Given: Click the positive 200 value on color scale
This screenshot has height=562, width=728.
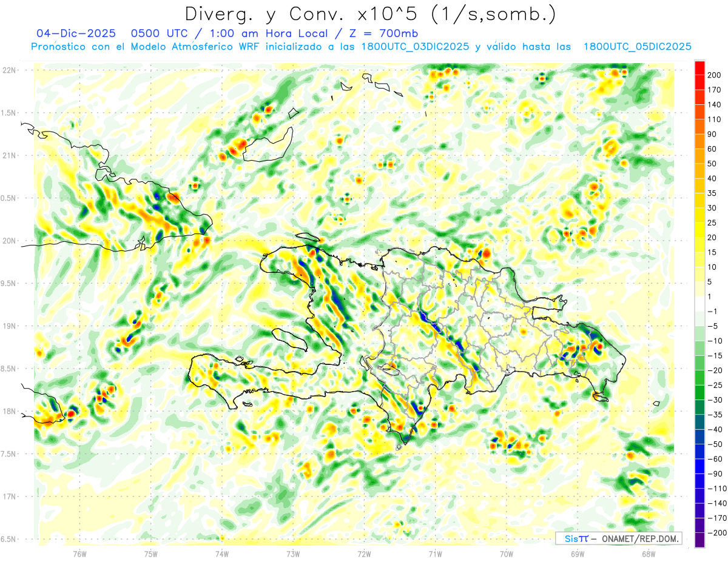Looking at the screenshot, I should pyautogui.click(x=715, y=75).
